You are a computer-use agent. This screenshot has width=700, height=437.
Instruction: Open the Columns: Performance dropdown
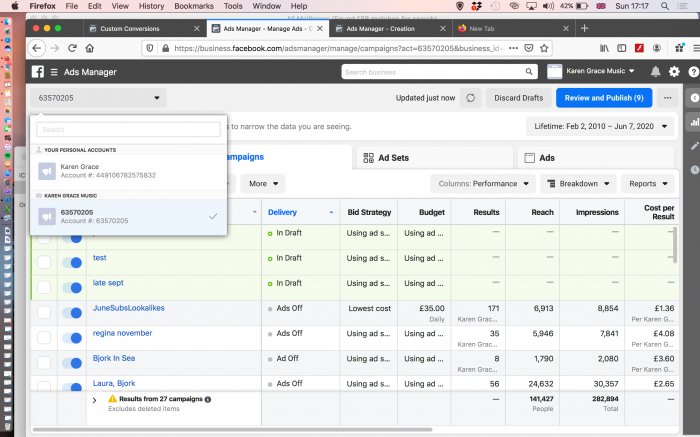483,183
